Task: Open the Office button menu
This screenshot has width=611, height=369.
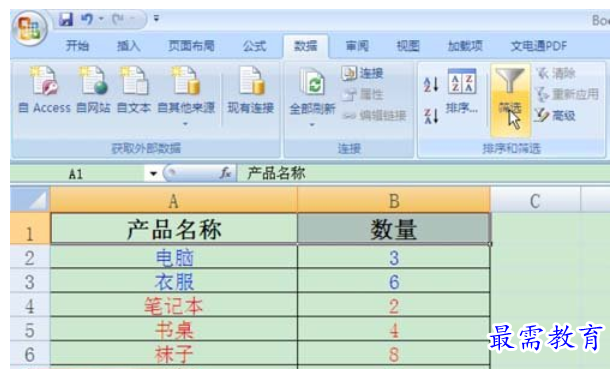Action: click(x=30, y=28)
